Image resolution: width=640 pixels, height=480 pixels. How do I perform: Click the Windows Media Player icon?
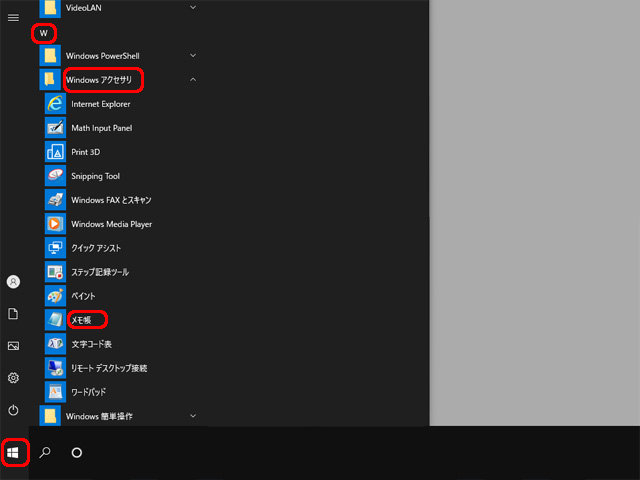(55, 224)
